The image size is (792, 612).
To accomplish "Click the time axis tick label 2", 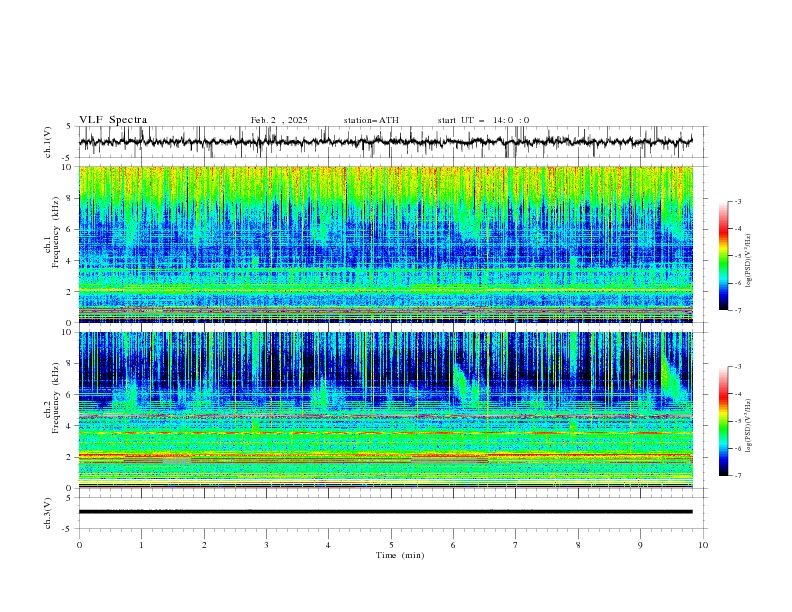I will click(204, 545).
